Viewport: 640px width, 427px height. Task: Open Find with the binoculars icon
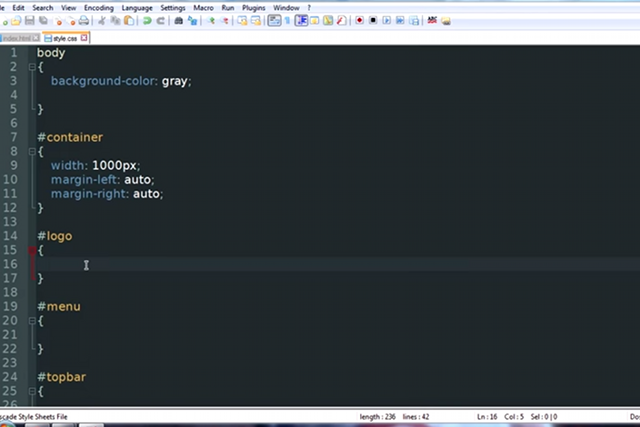[x=178, y=21]
